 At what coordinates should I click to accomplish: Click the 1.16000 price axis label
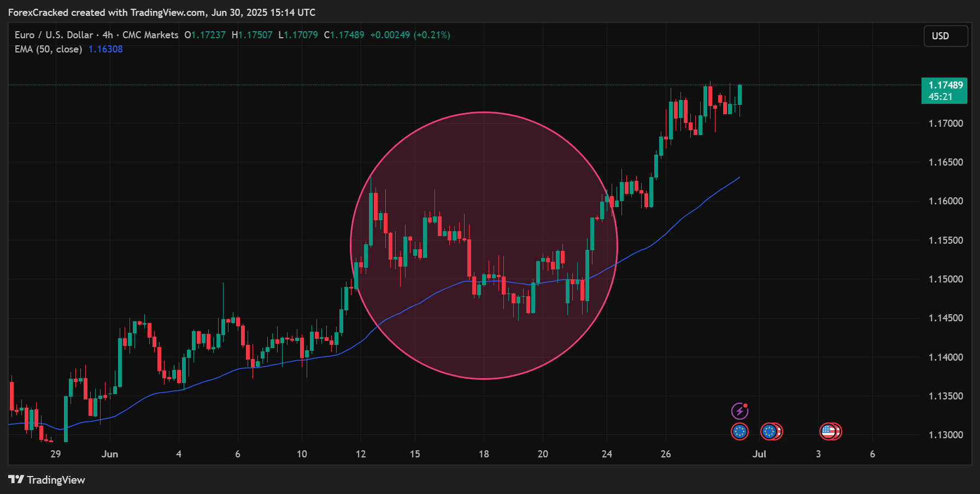click(946, 201)
